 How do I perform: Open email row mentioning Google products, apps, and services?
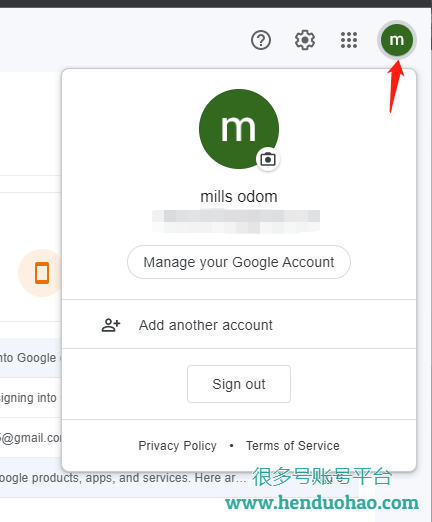123,478
